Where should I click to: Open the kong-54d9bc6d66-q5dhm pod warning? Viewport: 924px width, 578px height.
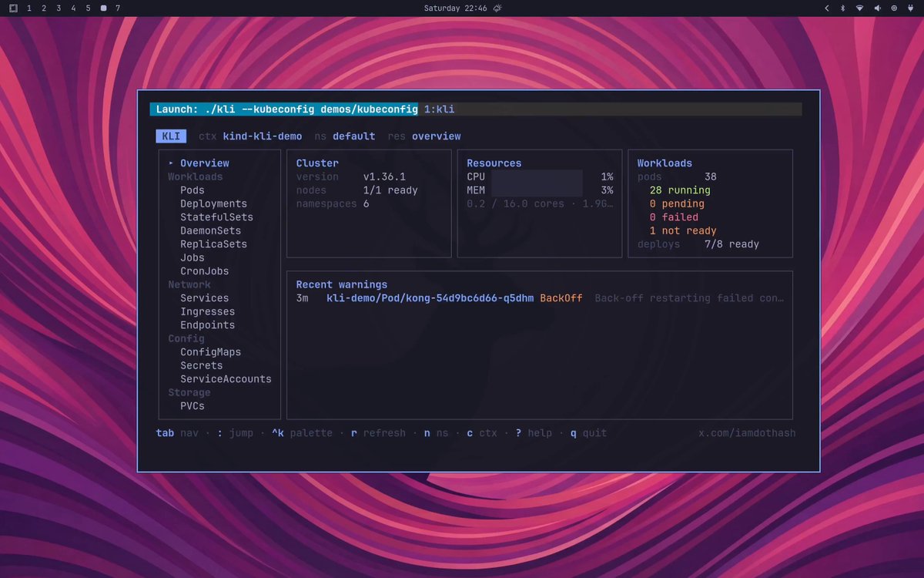click(x=430, y=298)
